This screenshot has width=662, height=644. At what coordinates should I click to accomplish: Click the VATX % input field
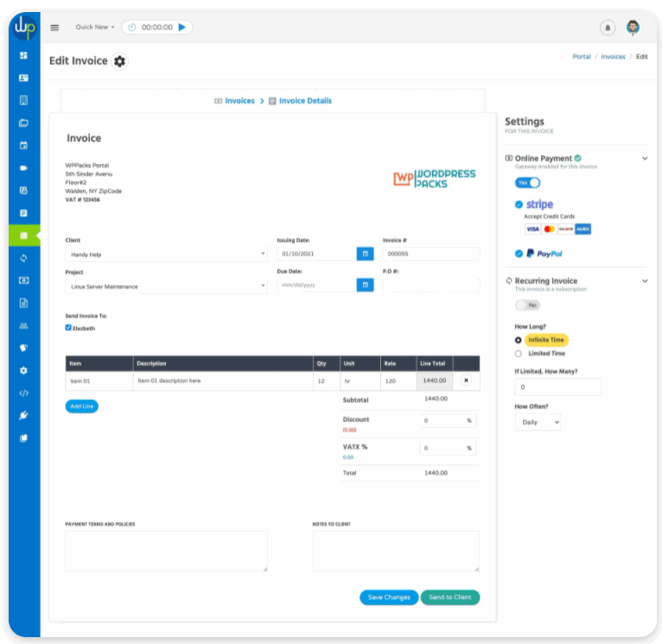pos(448,448)
